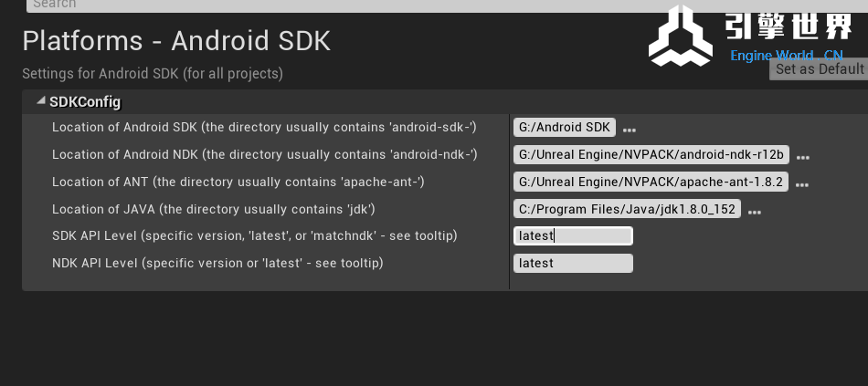The image size is (868, 386).
Task: Browse for JAVA location folder
Action: tap(755, 212)
